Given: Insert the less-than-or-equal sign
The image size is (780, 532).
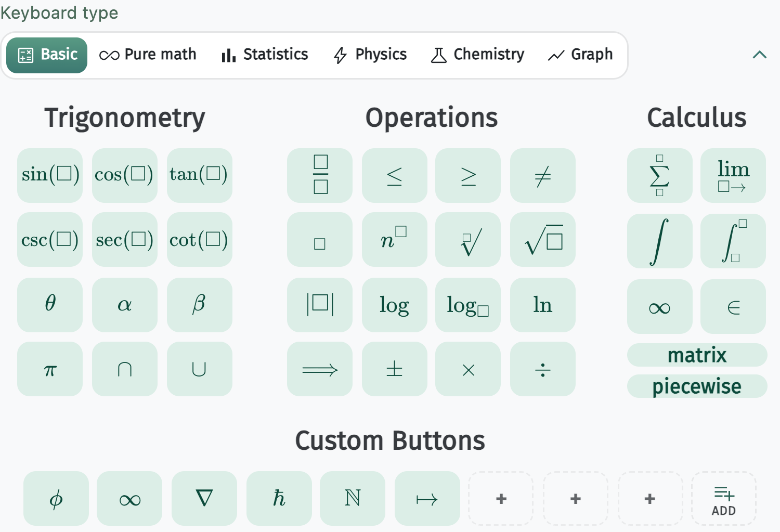Looking at the screenshot, I should point(395,175).
